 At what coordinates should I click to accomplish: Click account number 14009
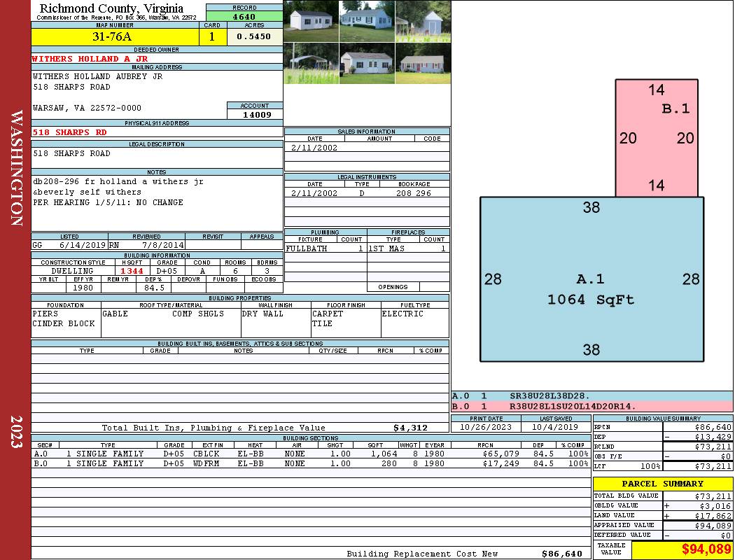coord(256,115)
